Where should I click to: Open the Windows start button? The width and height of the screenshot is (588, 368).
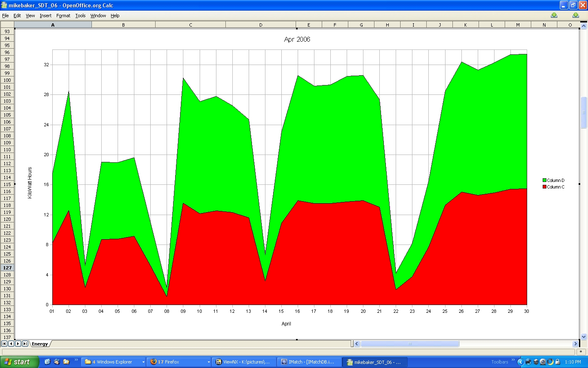pyautogui.click(x=19, y=362)
